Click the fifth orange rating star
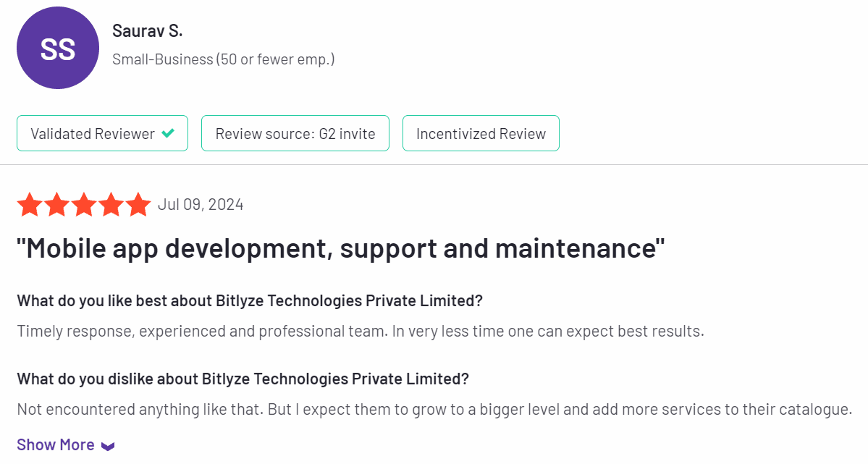The height and width of the screenshot is (464, 868). [x=138, y=205]
